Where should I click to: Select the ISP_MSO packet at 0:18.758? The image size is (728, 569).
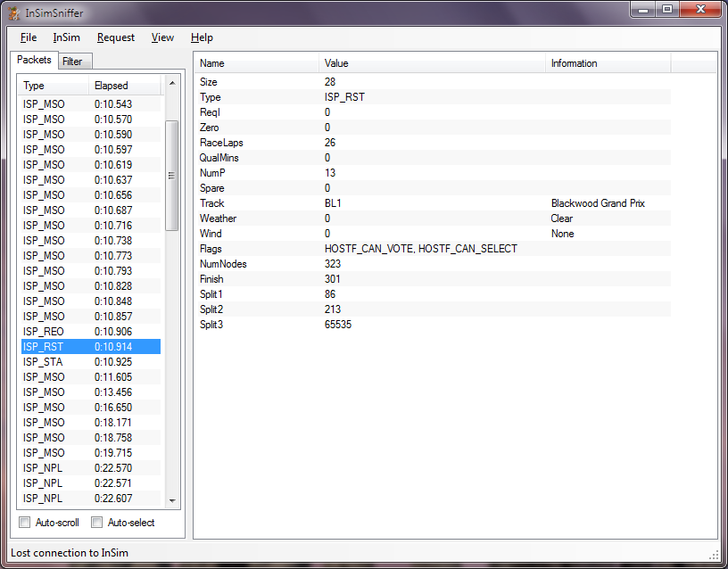(x=91, y=438)
